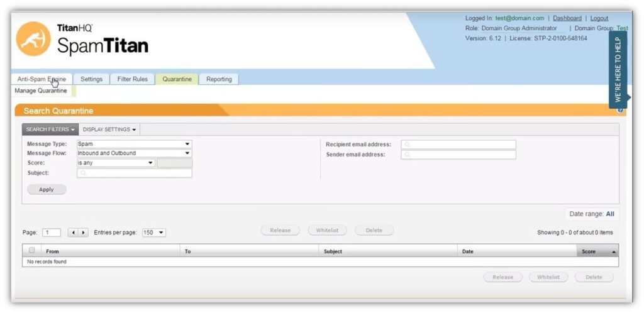Click the Logout link
The image size is (644, 313).
point(599,18)
